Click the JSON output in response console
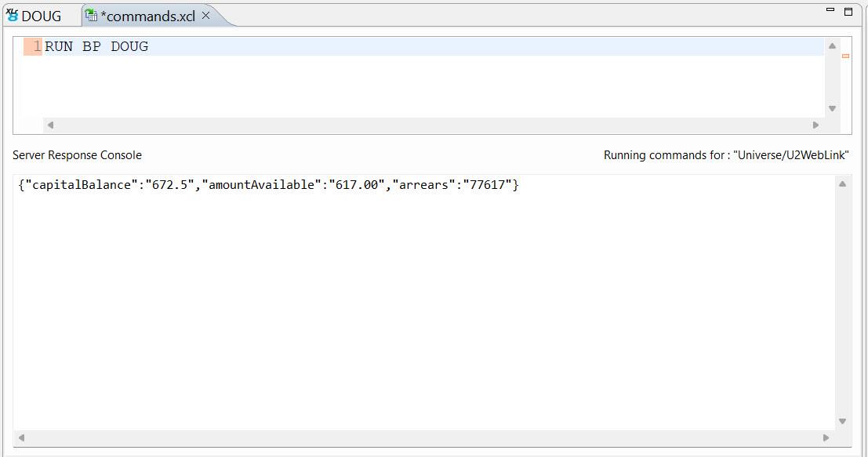The image size is (868, 457). 268,185
